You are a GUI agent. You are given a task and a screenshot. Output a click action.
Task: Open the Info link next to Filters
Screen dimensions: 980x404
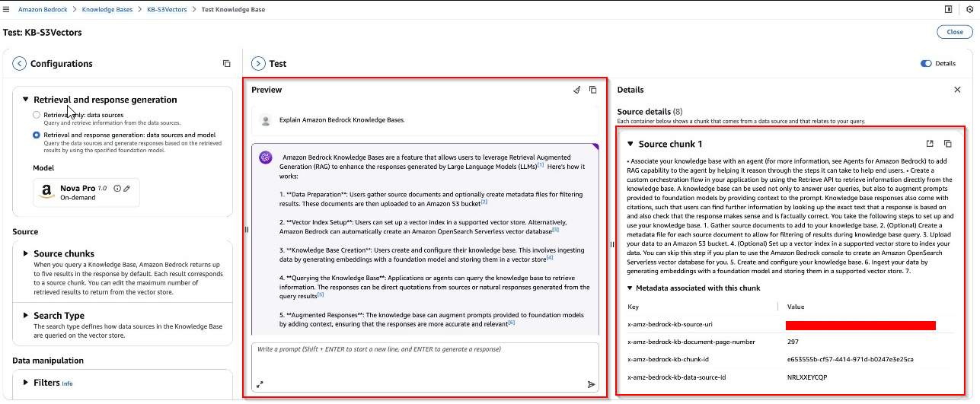point(68,383)
